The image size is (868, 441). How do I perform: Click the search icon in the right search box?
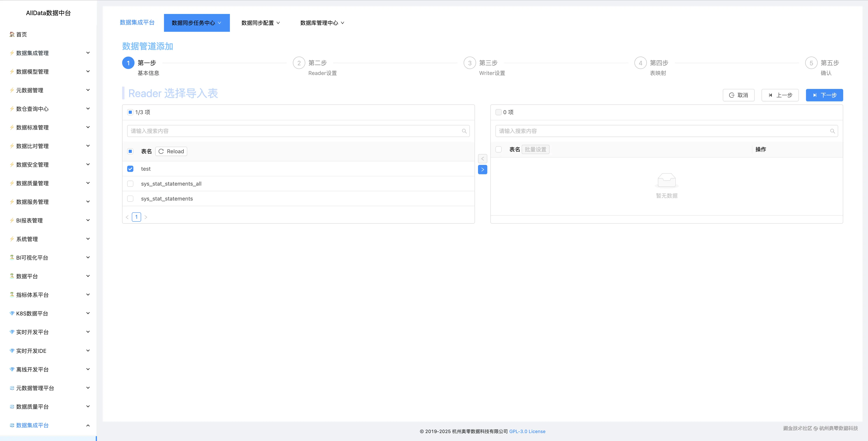click(832, 131)
